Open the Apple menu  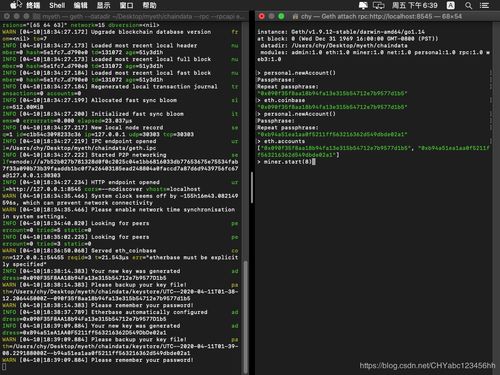13,5
